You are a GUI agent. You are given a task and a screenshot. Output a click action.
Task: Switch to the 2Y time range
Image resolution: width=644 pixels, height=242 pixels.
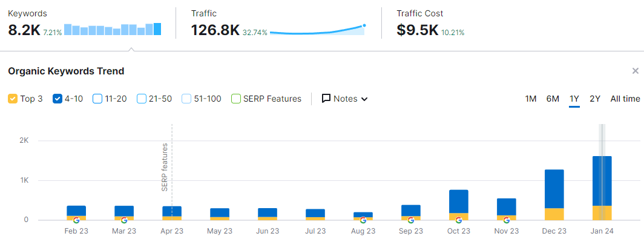coord(595,99)
